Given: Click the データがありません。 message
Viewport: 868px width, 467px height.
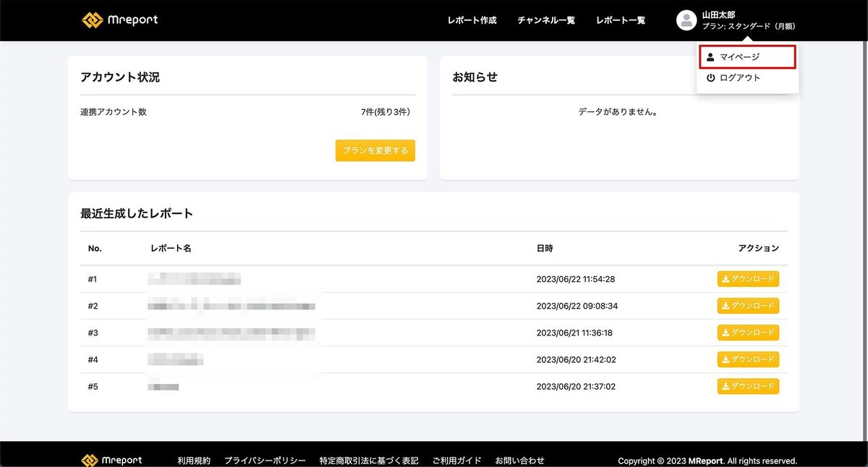Looking at the screenshot, I should (619, 112).
